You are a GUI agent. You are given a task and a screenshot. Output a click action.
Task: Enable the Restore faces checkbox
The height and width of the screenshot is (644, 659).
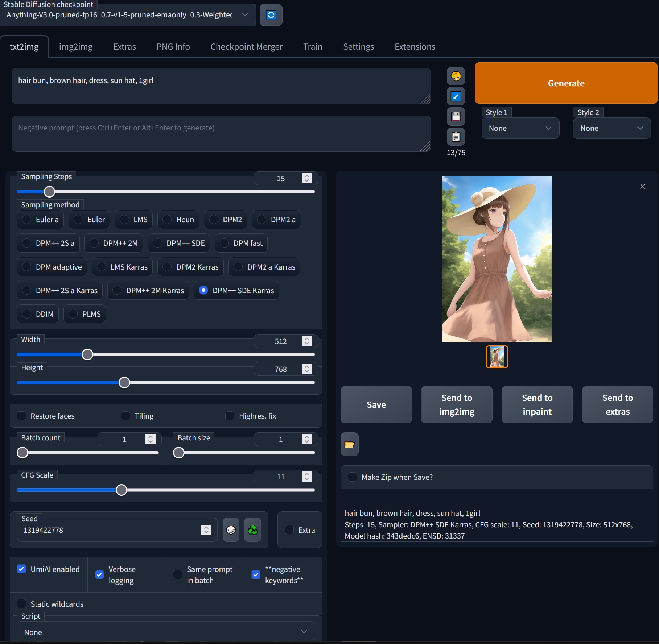tap(22, 416)
